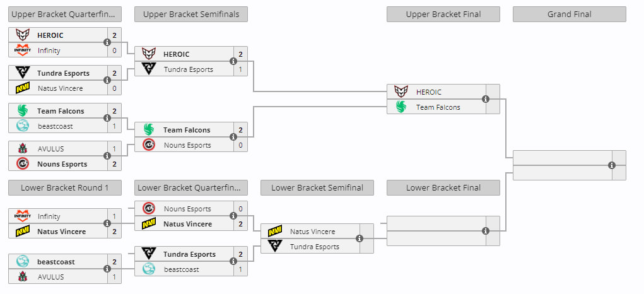
Task: View info for HEROIC vs Tundra semifinal
Action: pos(233,61)
